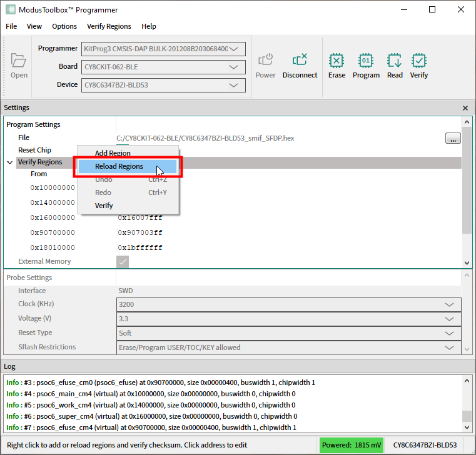
Task: Toggle the Power button icon
Action: tap(265, 61)
